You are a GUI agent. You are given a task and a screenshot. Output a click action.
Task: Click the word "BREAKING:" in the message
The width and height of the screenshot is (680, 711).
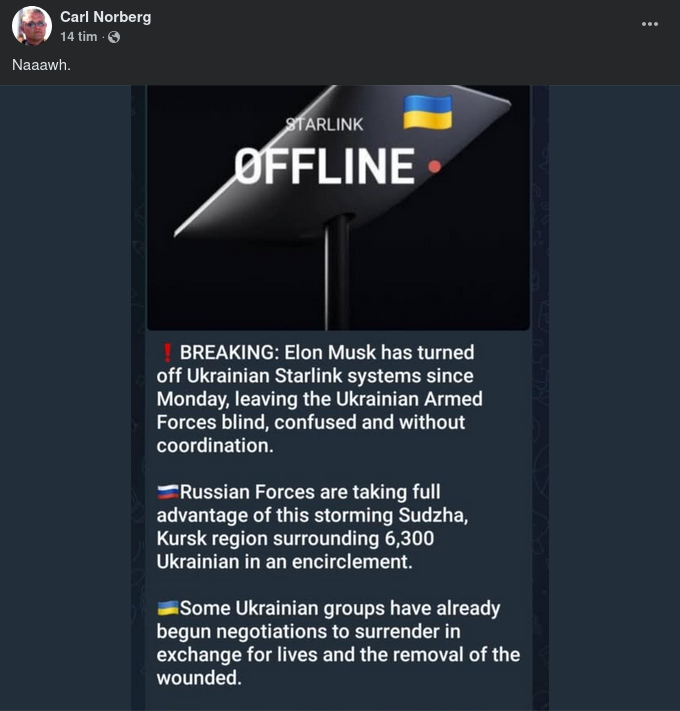click(x=230, y=352)
